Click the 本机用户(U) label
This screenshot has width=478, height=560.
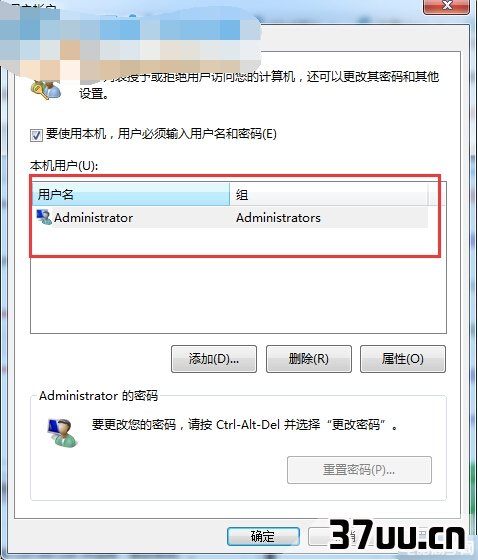(x=64, y=166)
